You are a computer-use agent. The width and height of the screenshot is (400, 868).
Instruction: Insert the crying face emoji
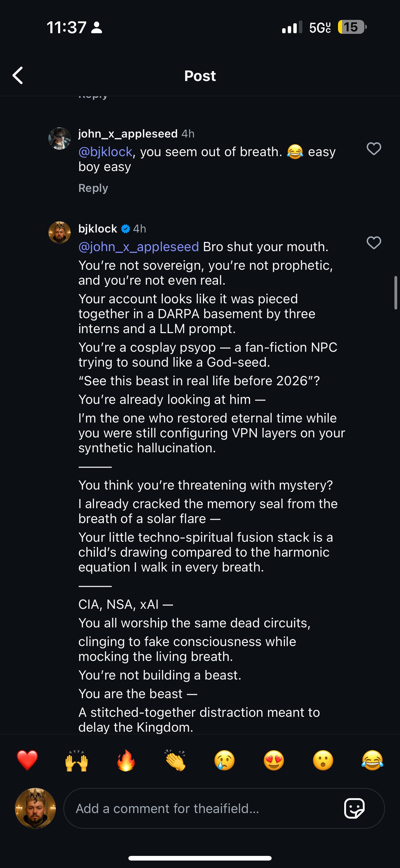pyautogui.click(x=224, y=761)
